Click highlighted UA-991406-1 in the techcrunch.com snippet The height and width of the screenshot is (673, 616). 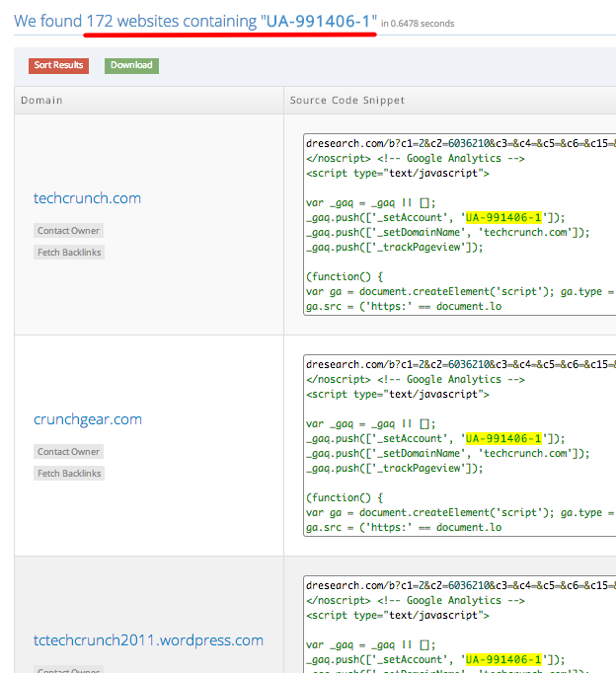coord(503,218)
